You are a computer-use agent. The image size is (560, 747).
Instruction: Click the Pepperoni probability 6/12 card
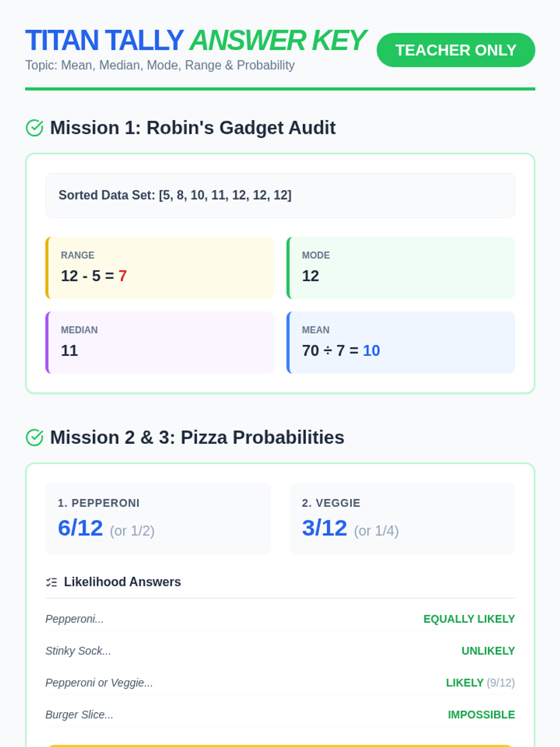pyautogui.click(x=158, y=518)
